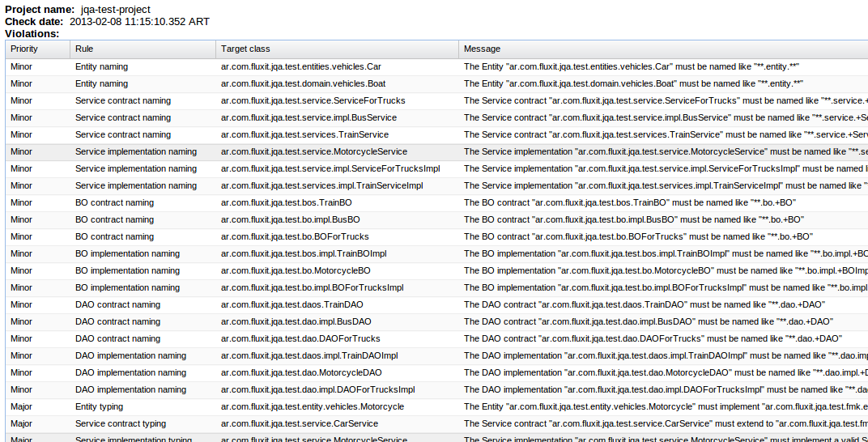The width and height of the screenshot is (868, 442).
Task: Select target class ar.com.fluxit.jqa.test.bo.MotorcycleBO
Action: [296, 270]
